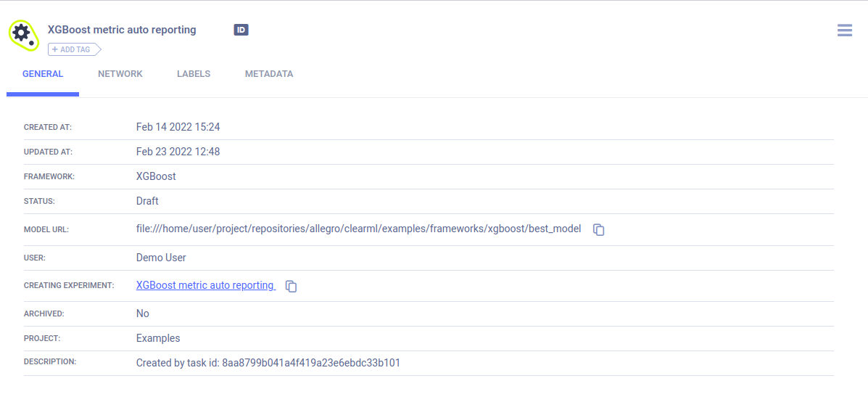Click the model gear icon in header

point(22,34)
